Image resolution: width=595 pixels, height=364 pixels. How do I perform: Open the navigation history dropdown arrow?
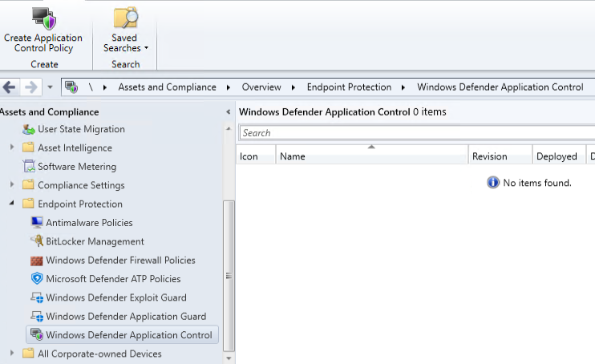point(50,87)
